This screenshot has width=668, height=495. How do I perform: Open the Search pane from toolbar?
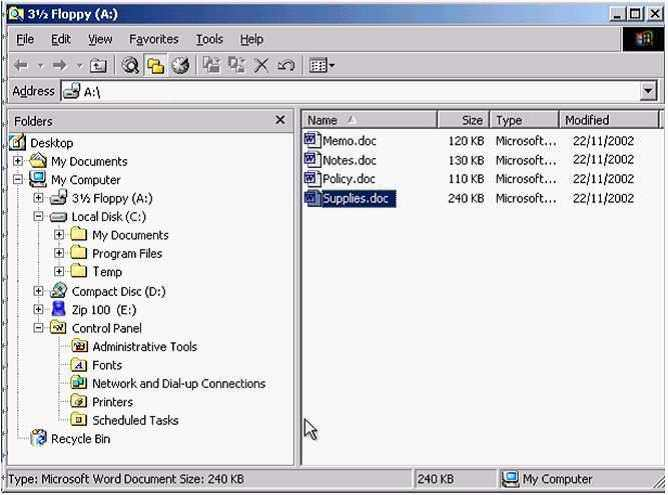click(130, 66)
